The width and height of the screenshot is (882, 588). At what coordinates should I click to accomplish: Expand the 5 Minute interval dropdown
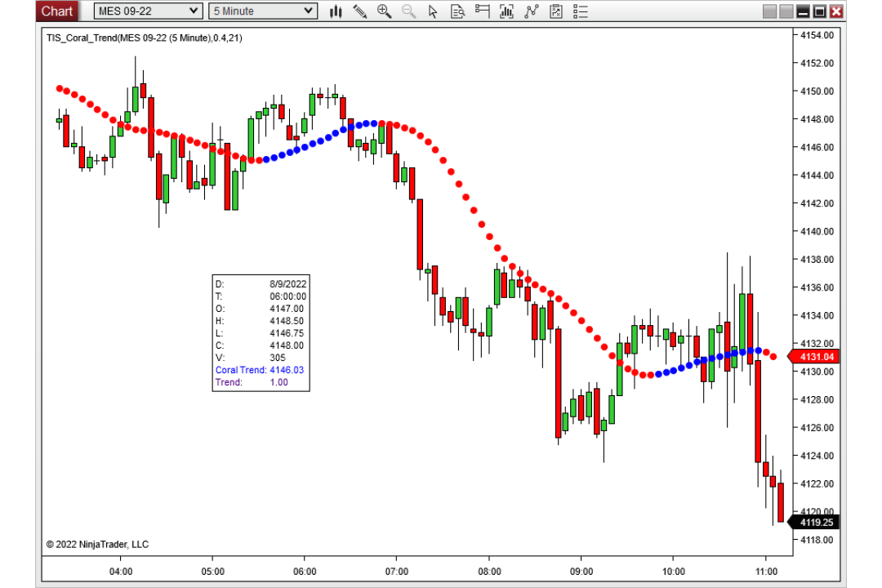click(263, 11)
